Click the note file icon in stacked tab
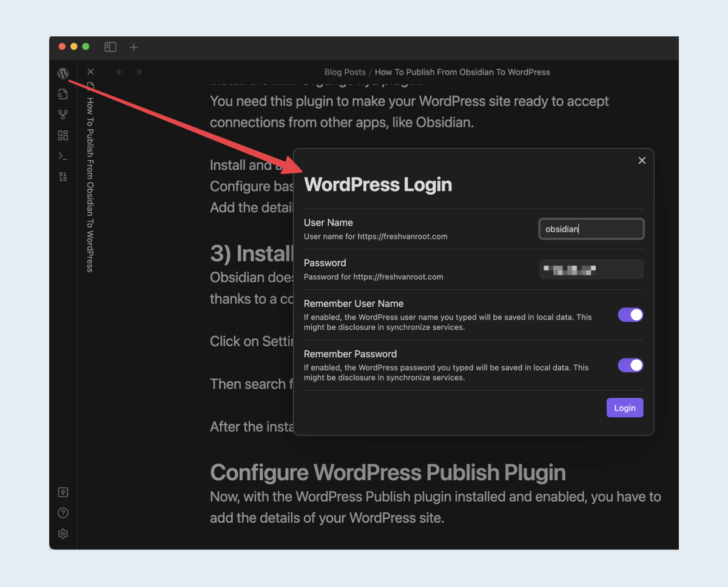 pyautogui.click(x=90, y=86)
